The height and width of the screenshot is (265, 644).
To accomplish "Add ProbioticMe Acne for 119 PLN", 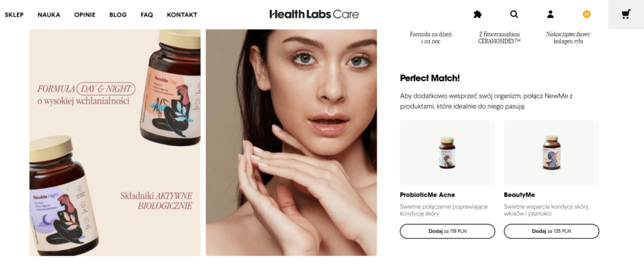I will (447, 231).
